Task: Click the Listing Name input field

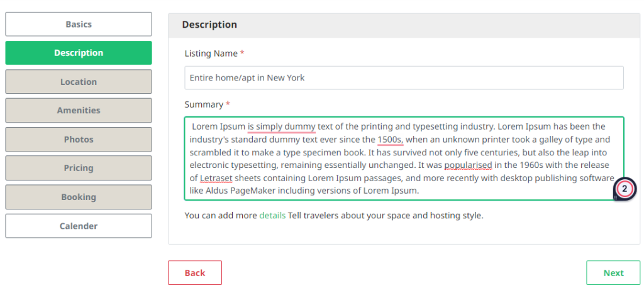Action: click(403, 78)
